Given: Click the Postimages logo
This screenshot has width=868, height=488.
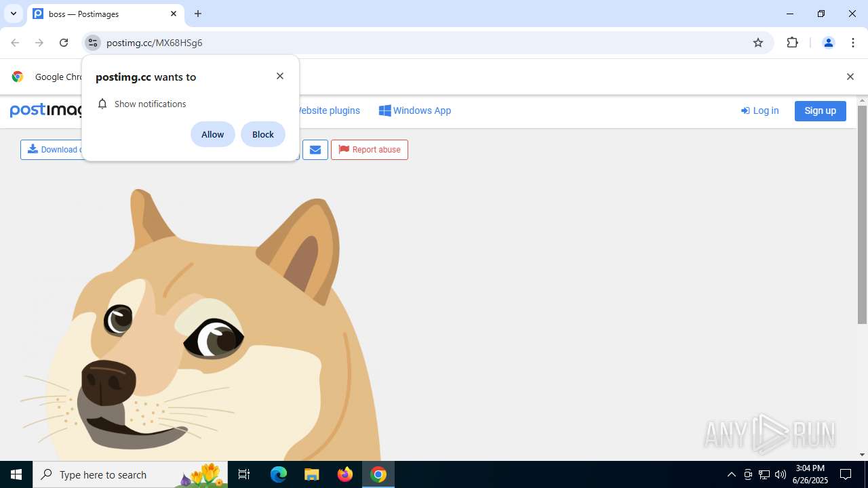Looking at the screenshot, I should tap(46, 110).
